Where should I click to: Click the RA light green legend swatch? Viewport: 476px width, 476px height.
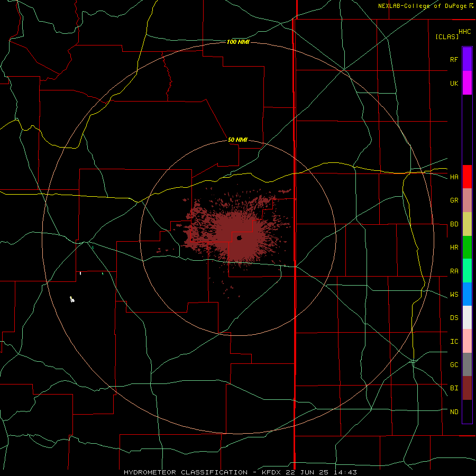coord(467,271)
